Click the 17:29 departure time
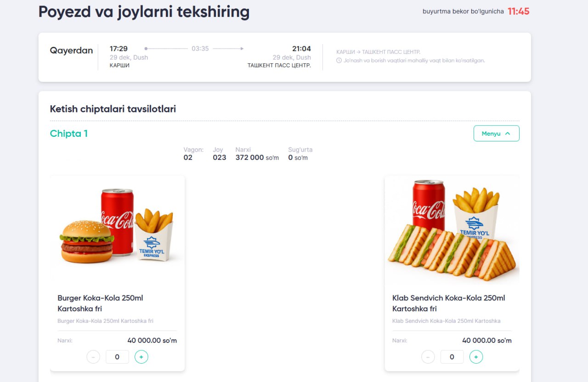Image resolution: width=588 pixels, height=382 pixels. 119,49
